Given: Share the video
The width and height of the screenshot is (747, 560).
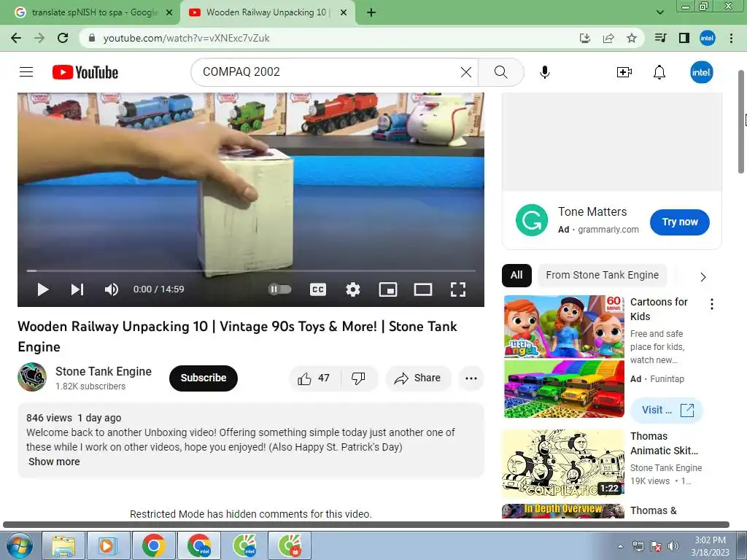Looking at the screenshot, I should click(418, 378).
